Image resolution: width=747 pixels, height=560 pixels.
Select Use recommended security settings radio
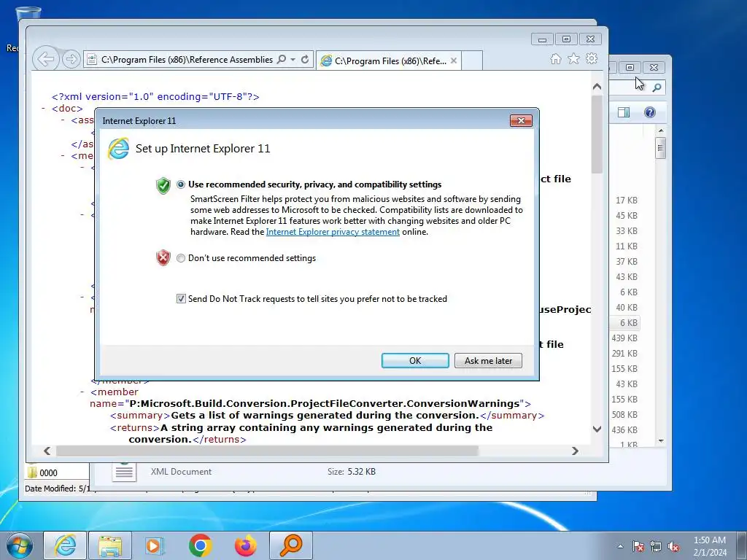(x=181, y=184)
